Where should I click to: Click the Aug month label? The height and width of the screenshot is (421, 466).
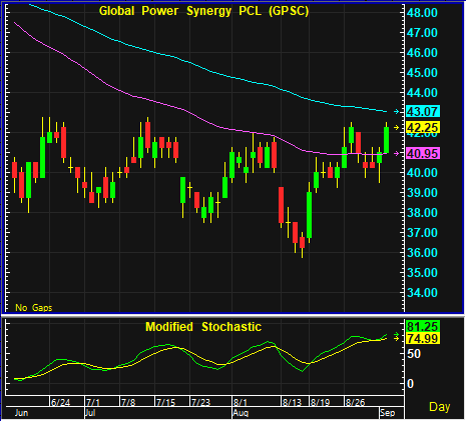240,413
